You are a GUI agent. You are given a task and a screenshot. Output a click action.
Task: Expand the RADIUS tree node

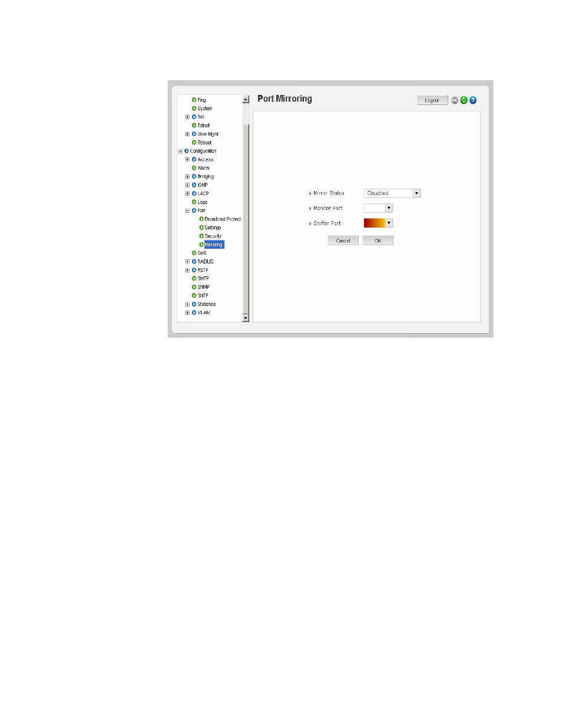tap(187, 262)
